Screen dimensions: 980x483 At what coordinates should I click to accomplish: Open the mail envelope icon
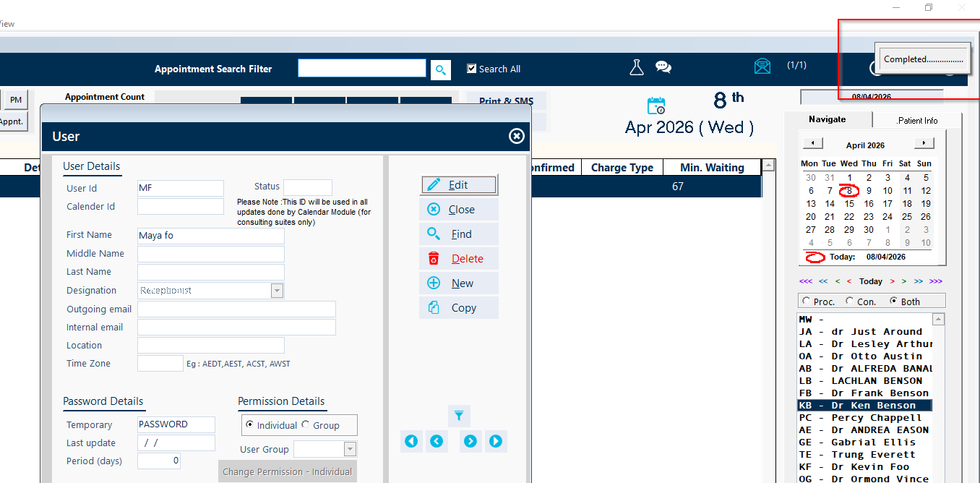click(762, 67)
